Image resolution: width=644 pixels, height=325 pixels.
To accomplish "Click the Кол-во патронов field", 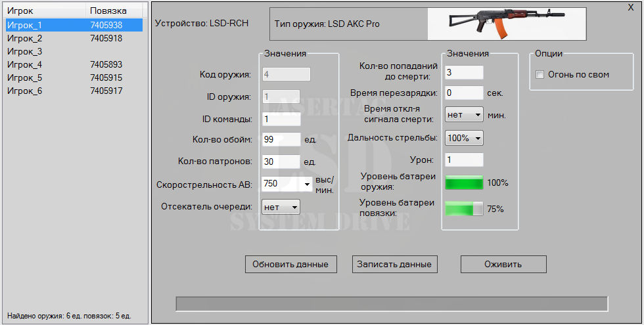I will point(281,162).
